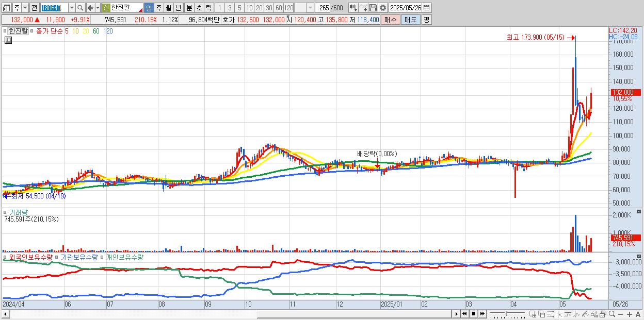Click the fast-forward playback button
Screen dimensions: 644x320
pyautogui.click(x=482, y=314)
